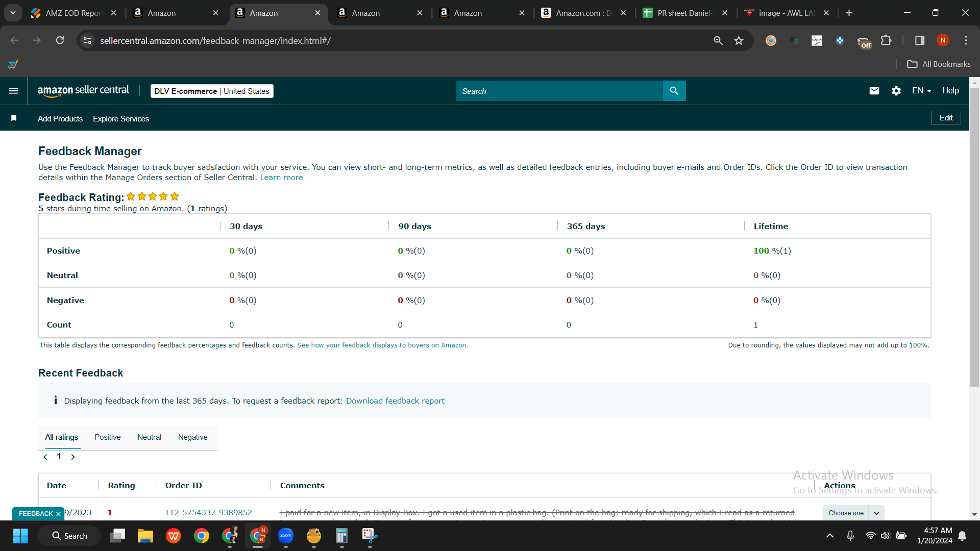980x551 pixels.
Task: Open the EN language dropdown
Action: coord(922,91)
